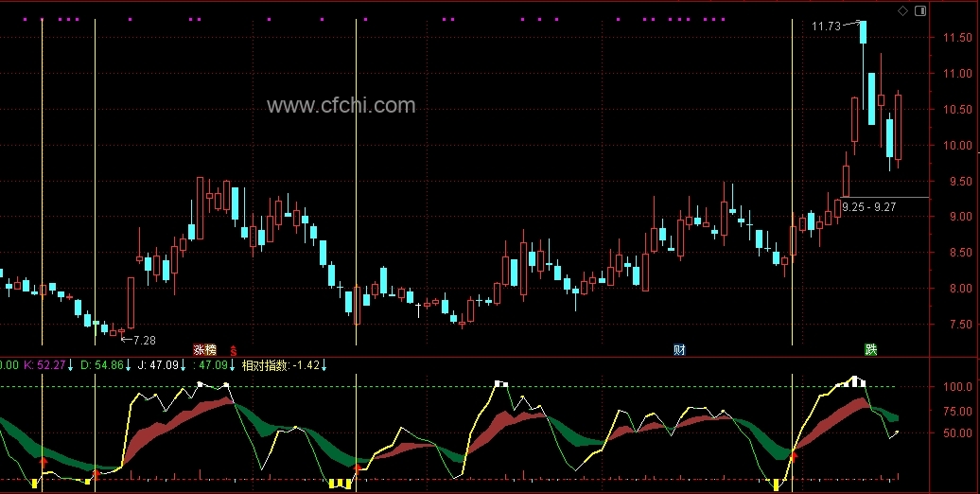
Task: Click the 9.00 price axis value
Action: click(x=959, y=217)
